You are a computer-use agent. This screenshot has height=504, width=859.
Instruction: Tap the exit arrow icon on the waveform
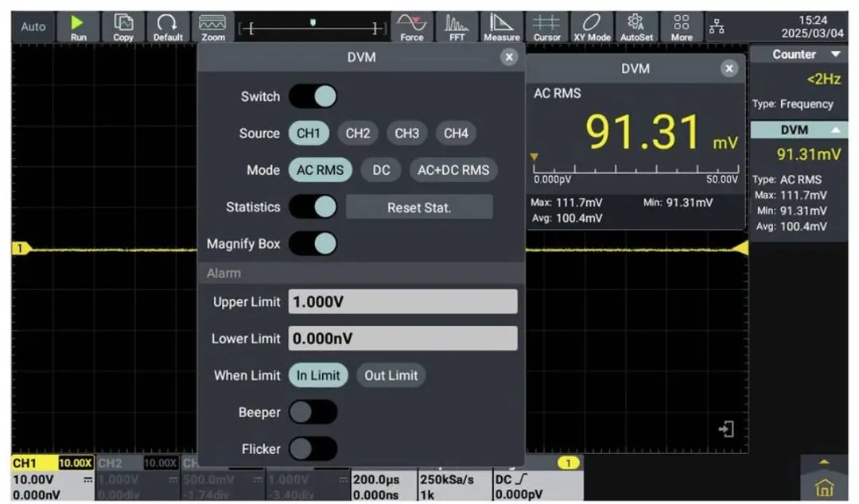726,429
